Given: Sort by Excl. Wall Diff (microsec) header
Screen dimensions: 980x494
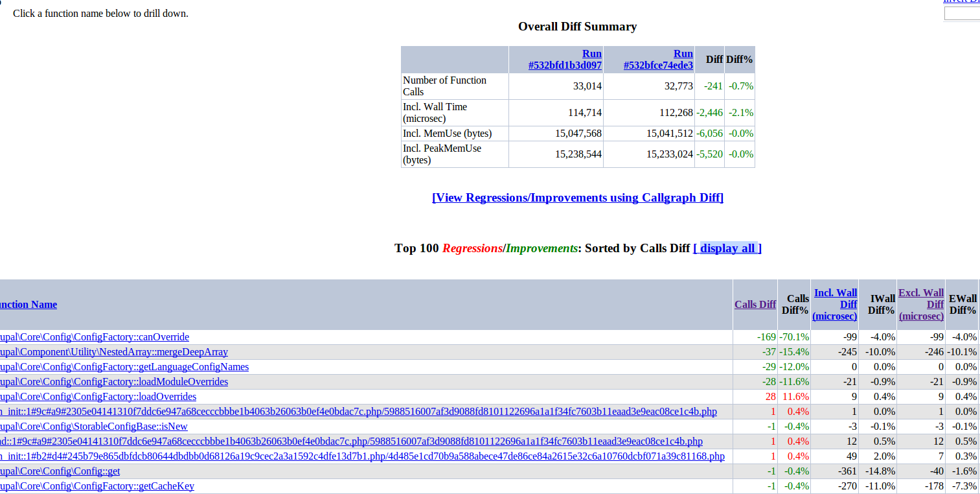Looking at the screenshot, I should (x=921, y=305).
